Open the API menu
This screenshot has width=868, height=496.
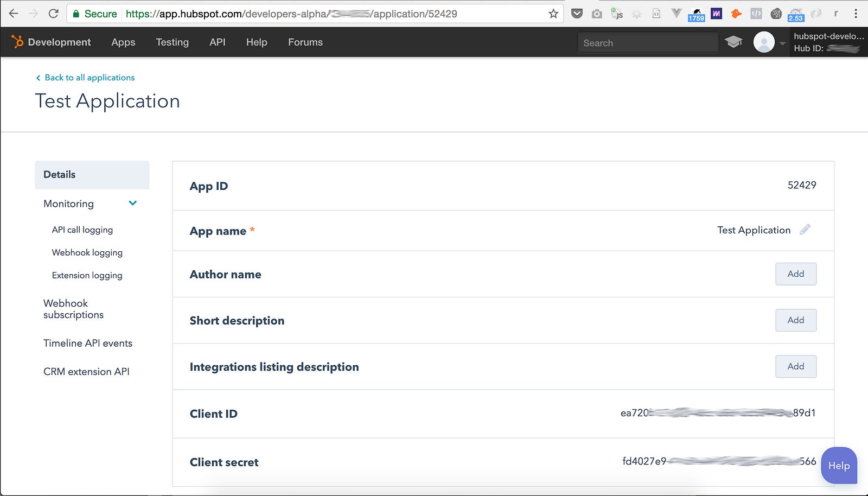(x=218, y=42)
